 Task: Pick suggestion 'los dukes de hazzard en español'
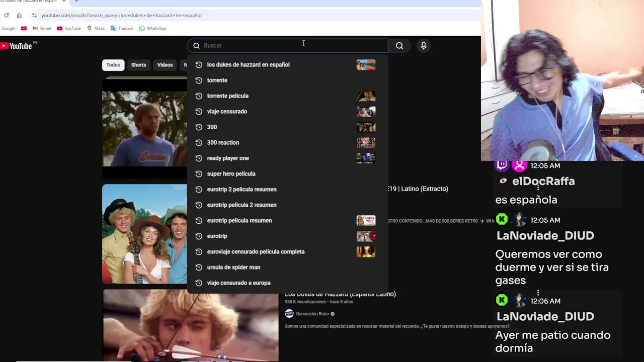pos(287,64)
